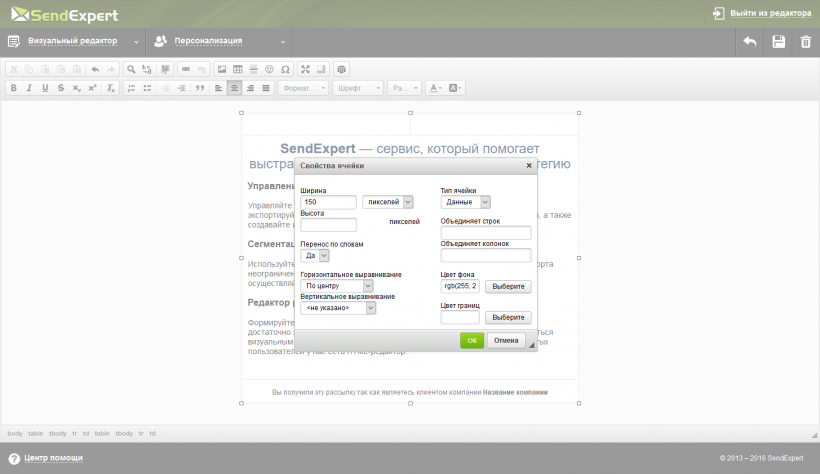This screenshot has width=820, height=474.
Task: Close the Свойства ячейки dialog
Action: (529, 165)
